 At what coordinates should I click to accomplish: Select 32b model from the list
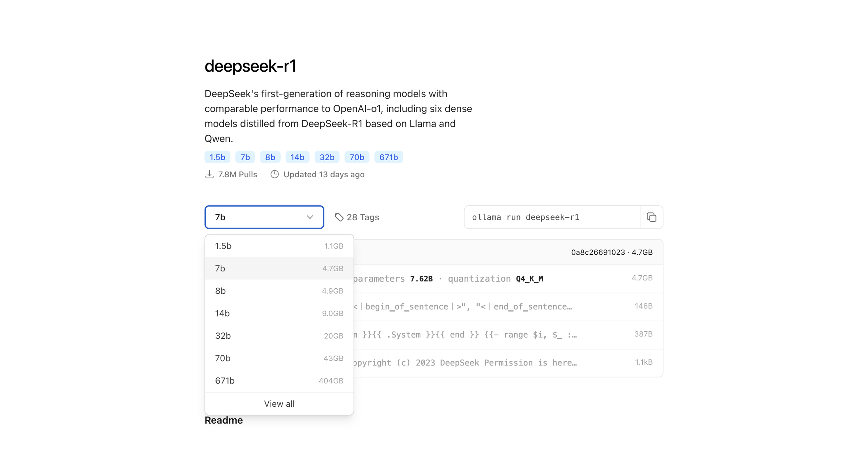[x=279, y=336]
